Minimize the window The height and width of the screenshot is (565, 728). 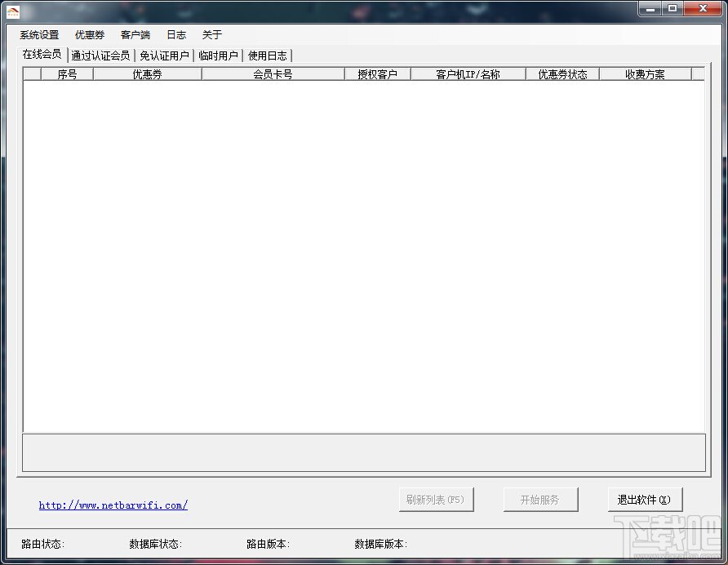(x=651, y=8)
